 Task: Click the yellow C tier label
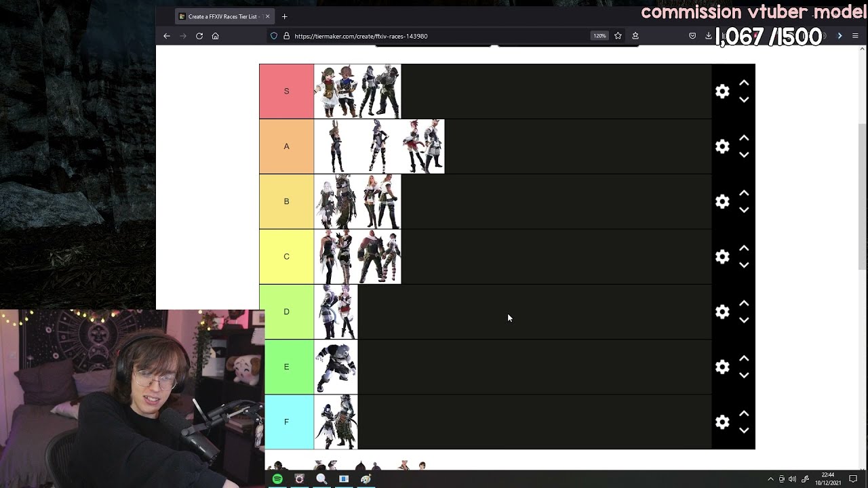pos(286,256)
